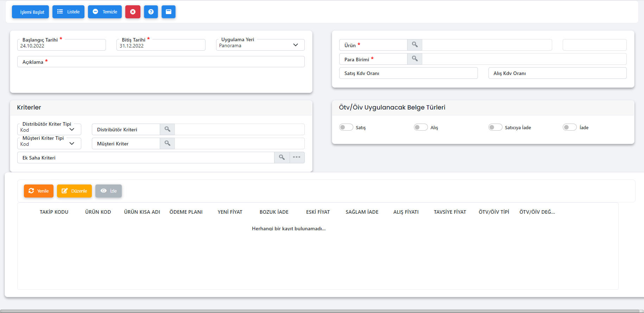Viewport: 644px width, 313px height.
Task: Toggle the Alış switch on
Action: click(x=421, y=127)
